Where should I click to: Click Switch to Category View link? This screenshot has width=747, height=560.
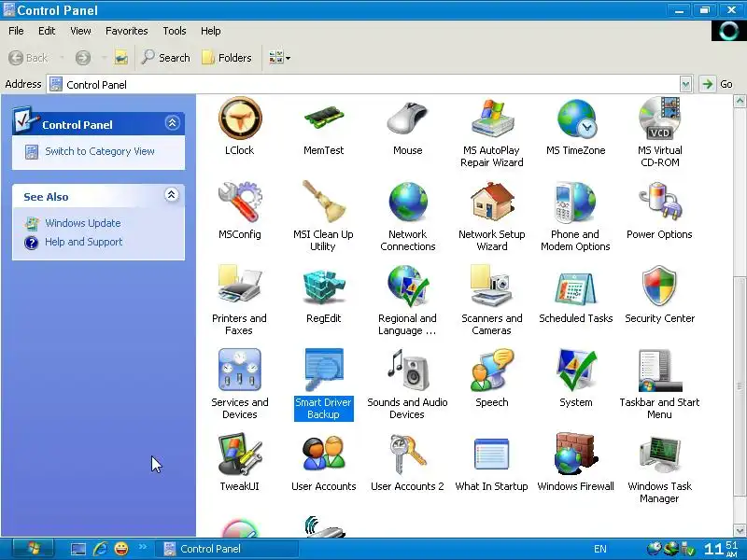pyautogui.click(x=100, y=151)
